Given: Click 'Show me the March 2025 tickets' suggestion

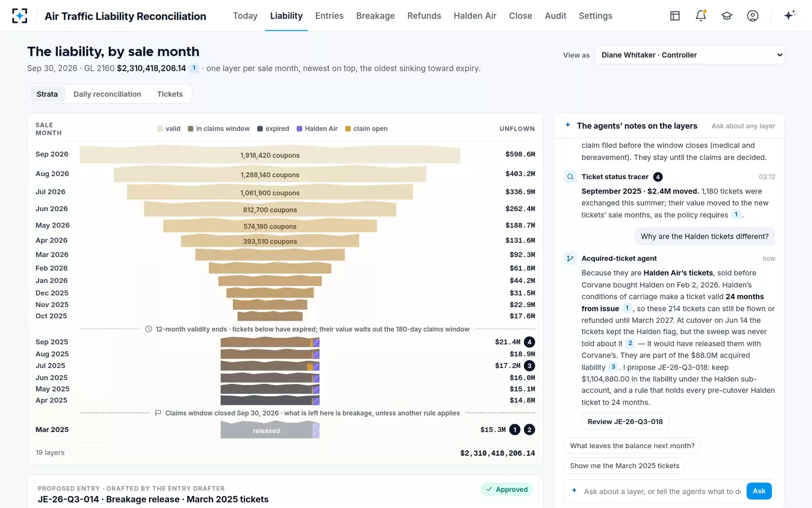Looking at the screenshot, I should click(625, 466).
